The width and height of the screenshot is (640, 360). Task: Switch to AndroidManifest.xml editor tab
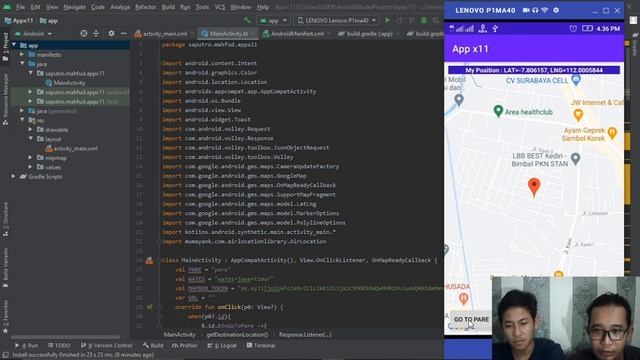click(x=293, y=33)
